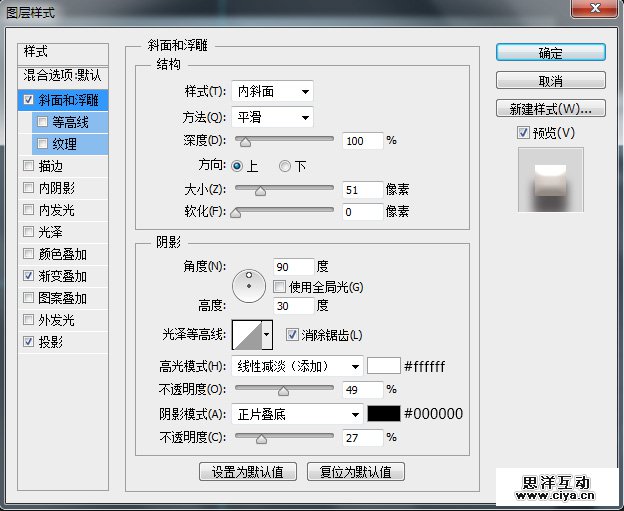Enable the 图案叠加 checkbox
This screenshot has width=624, height=511.
tap(28, 297)
